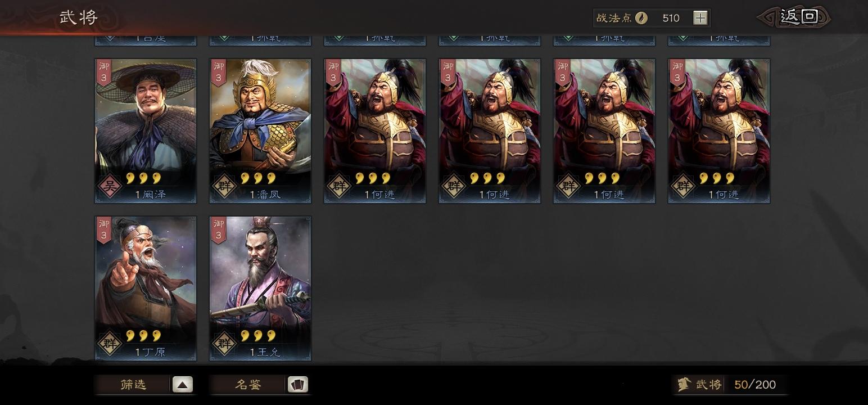Open the 名鉴 card catalog icon

[x=298, y=385]
